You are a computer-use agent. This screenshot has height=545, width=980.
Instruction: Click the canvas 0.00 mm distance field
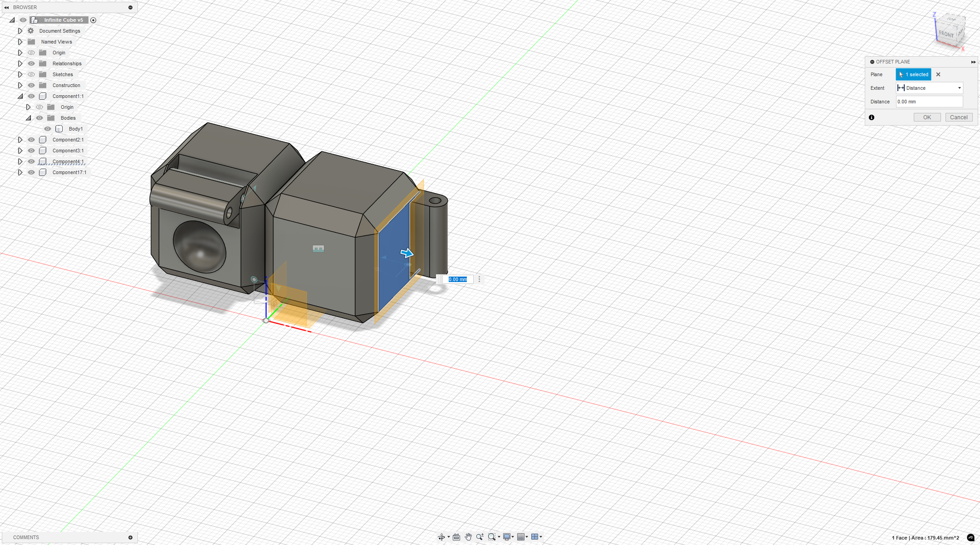(458, 279)
